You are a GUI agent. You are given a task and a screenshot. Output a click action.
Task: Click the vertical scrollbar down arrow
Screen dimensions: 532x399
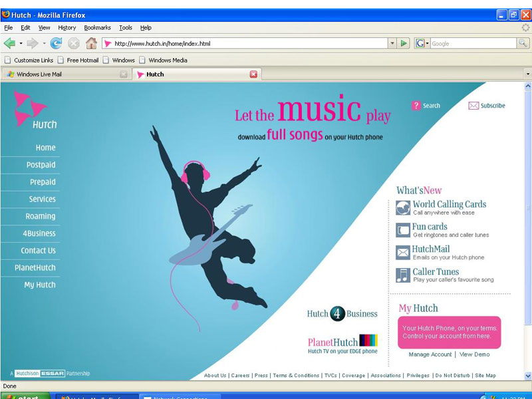[527, 376]
